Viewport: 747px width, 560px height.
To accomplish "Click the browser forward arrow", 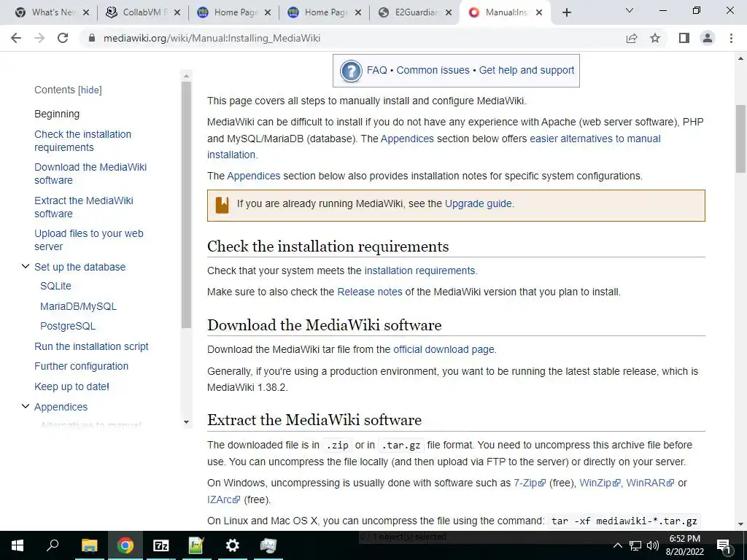I will [x=39, y=38].
